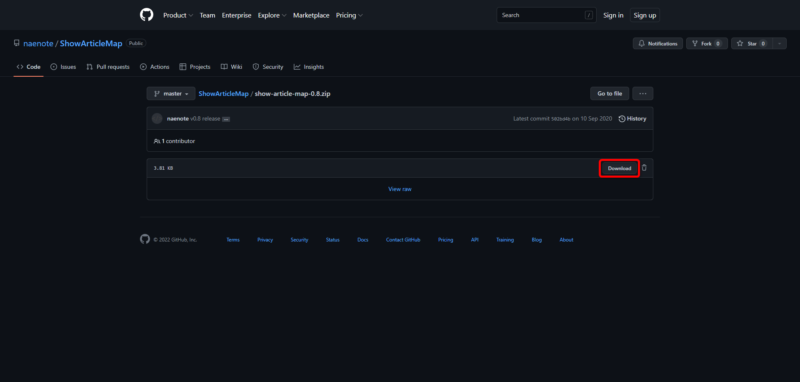
Task: Go to Enterprise in top navigation
Action: [236, 15]
